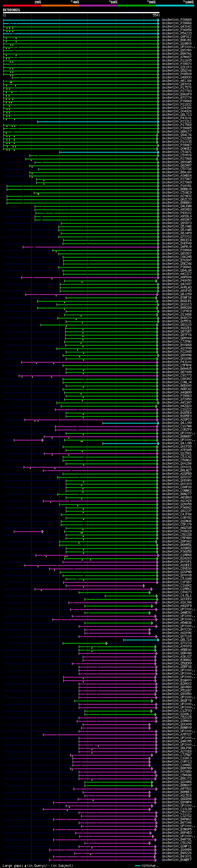
Task: Open hit UniRef100_P39866
Action: (177, 23)
